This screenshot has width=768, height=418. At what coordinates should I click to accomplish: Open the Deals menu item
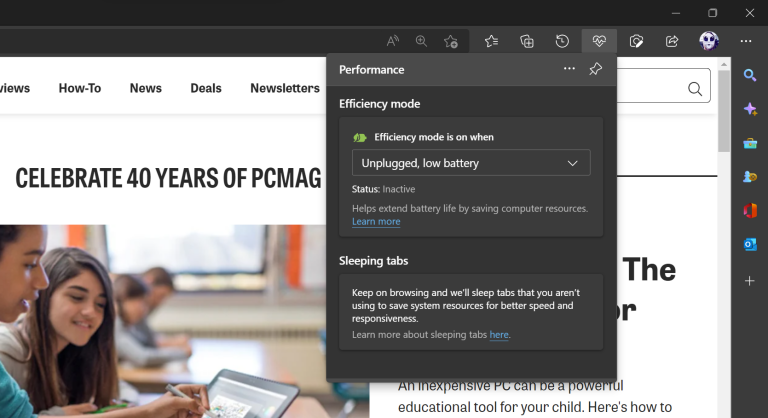(x=206, y=88)
